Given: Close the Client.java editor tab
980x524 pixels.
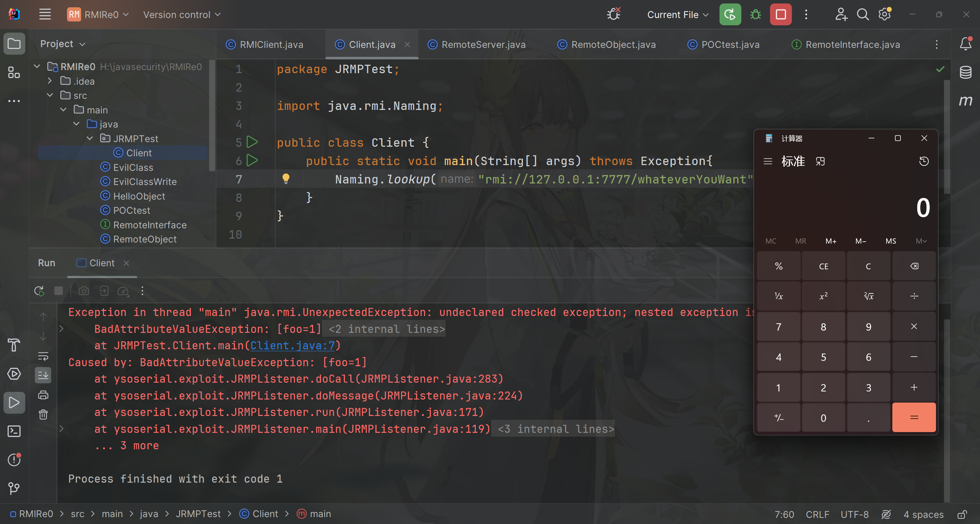Looking at the screenshot, I should [x=407, y=45].
